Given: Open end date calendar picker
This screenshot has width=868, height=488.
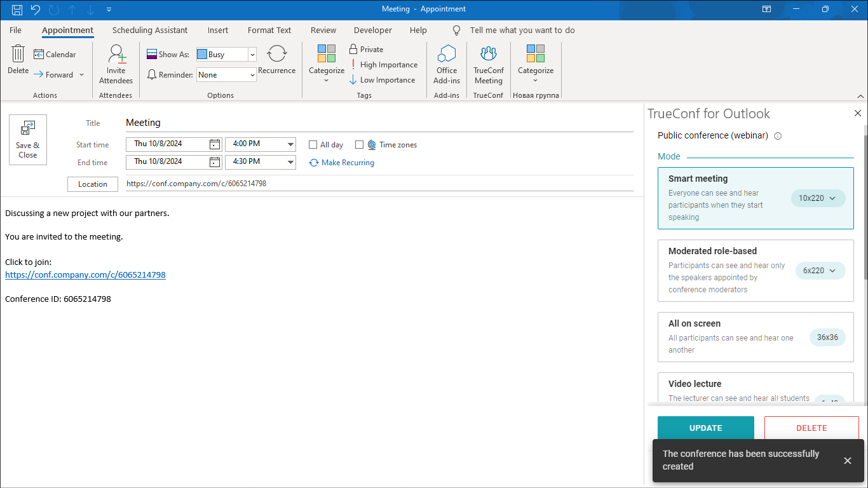Looking at the screenshot, I should [x=215, y=162].
